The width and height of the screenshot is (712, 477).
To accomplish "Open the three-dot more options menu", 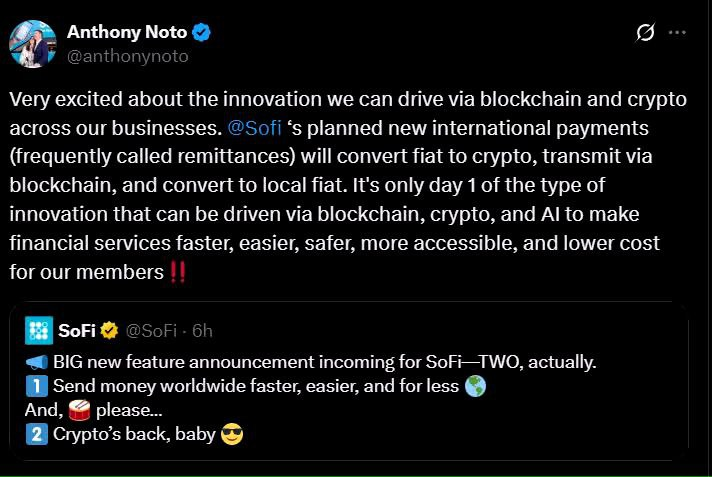I will pos(677,32).
